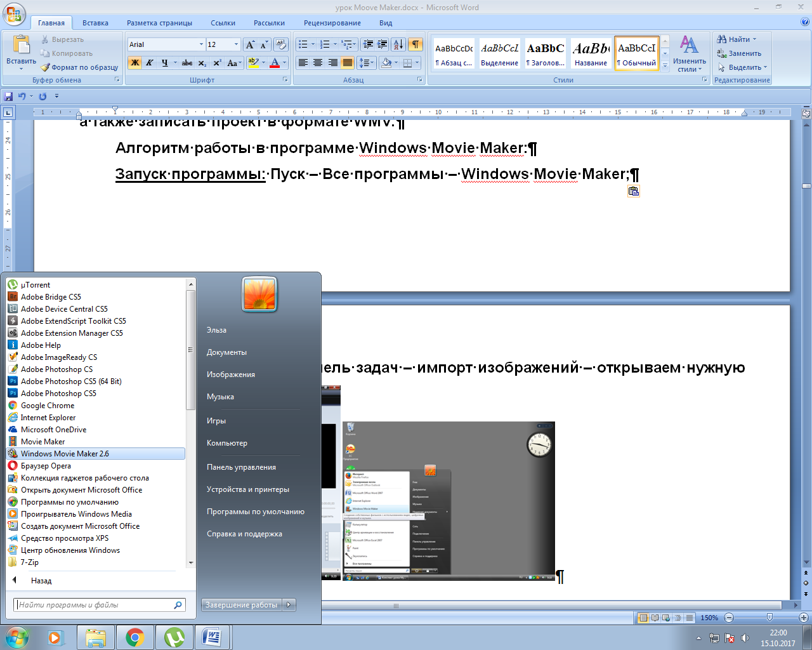Screen dimensions: 812x650
Task: Switch to the Ссылки tab
Action: coord(223,23)
